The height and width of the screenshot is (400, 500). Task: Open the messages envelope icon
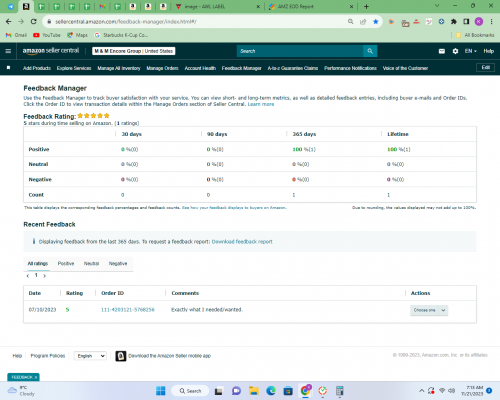click(442, 51)
